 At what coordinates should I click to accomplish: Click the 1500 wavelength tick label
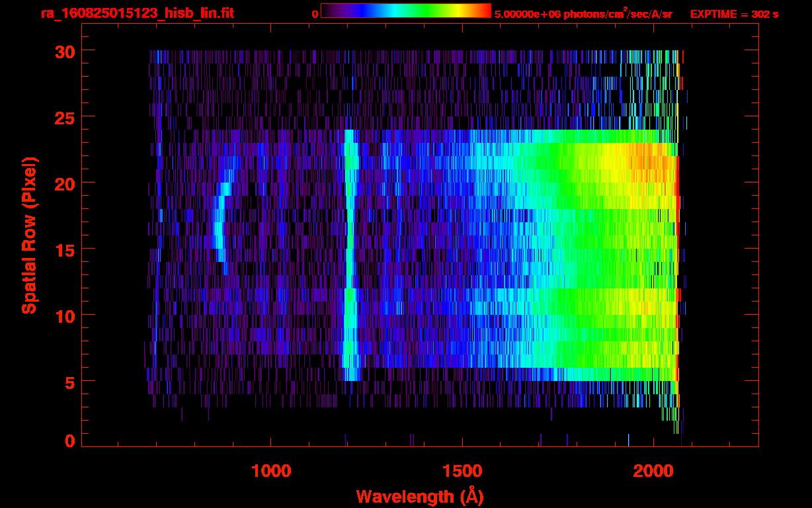click(x=462, y=471)
